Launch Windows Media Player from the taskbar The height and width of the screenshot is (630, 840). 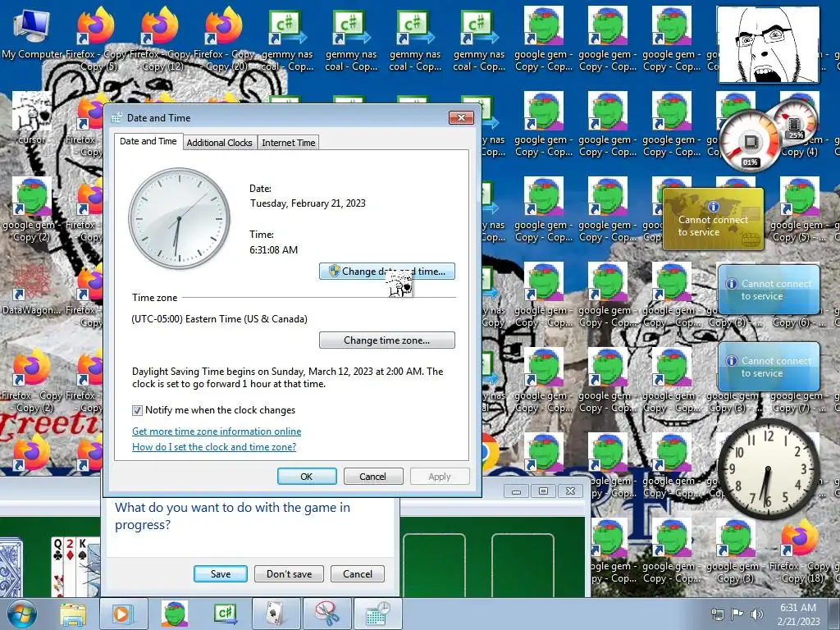[122, 614]
